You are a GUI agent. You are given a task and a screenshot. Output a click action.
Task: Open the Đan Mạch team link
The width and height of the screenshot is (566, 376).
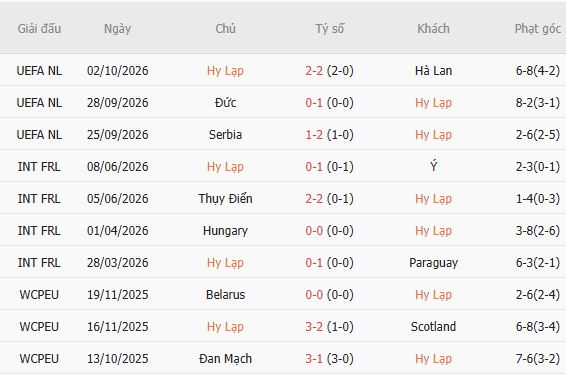pyautogui.click(x=225, y=359)
